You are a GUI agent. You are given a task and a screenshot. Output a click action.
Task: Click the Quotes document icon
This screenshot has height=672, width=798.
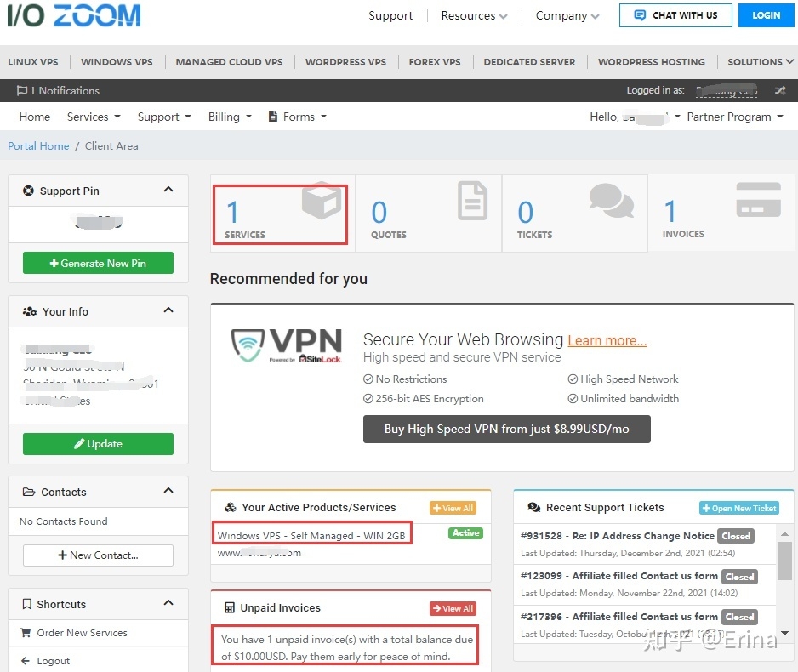pos(472,201)
